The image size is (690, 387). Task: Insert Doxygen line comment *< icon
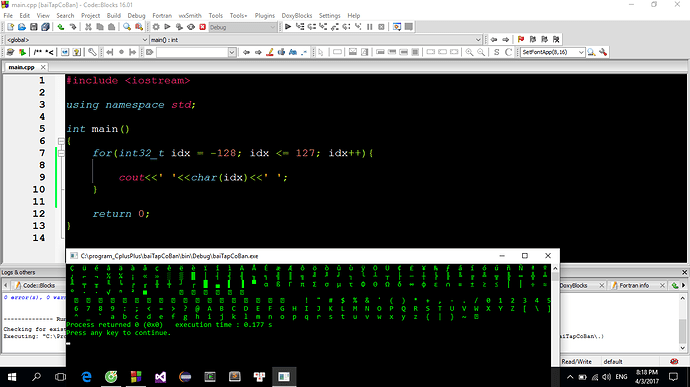(x=49, y=52)
